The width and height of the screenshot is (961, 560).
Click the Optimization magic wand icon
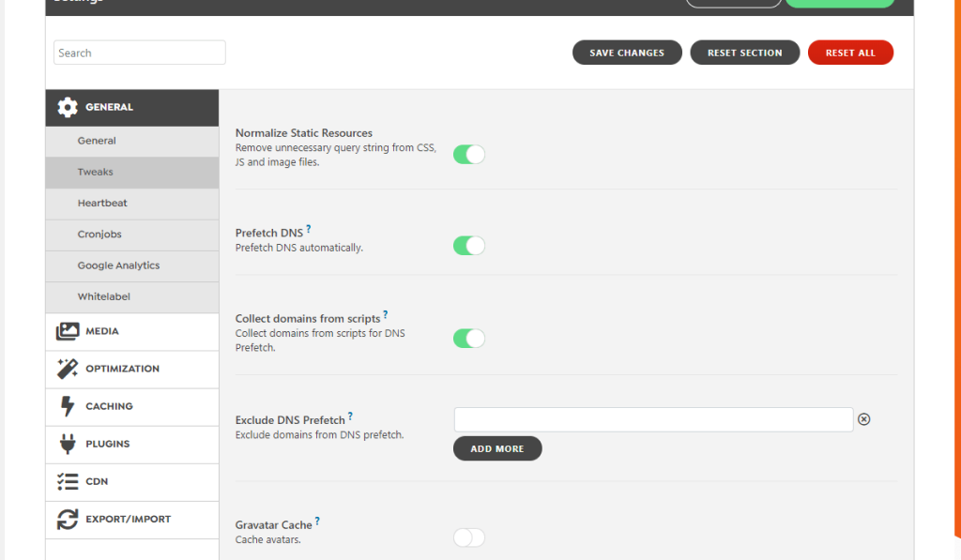[x=68, y=369]
